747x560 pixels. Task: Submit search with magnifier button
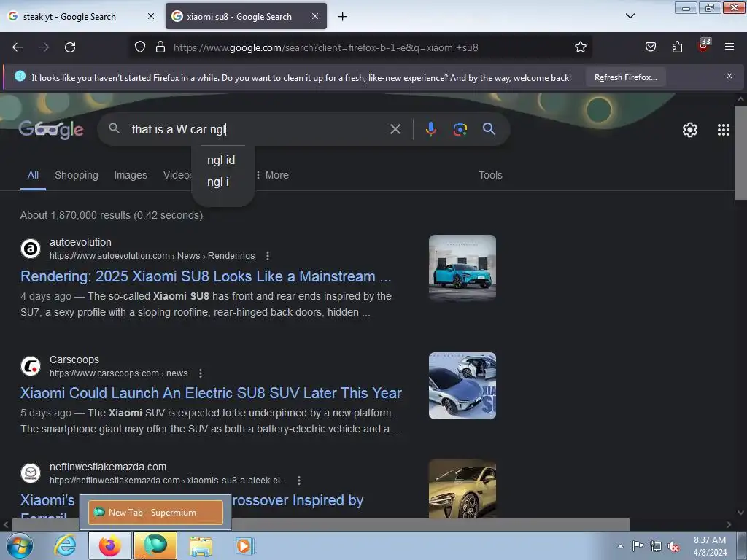(489, 129)
